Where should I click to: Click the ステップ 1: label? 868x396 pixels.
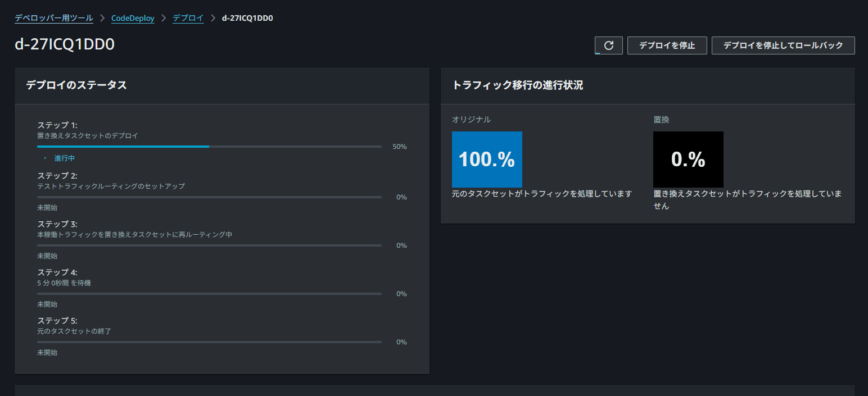(x=57, y=125)
